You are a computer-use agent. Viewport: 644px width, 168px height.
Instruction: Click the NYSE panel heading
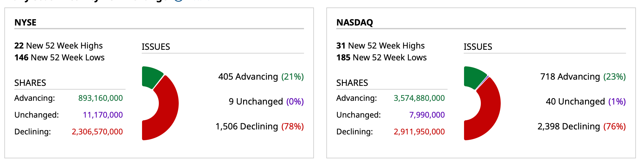25,22
